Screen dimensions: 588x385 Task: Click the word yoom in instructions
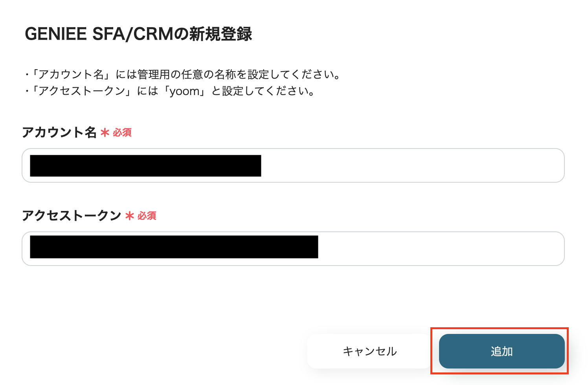point(185,92)
